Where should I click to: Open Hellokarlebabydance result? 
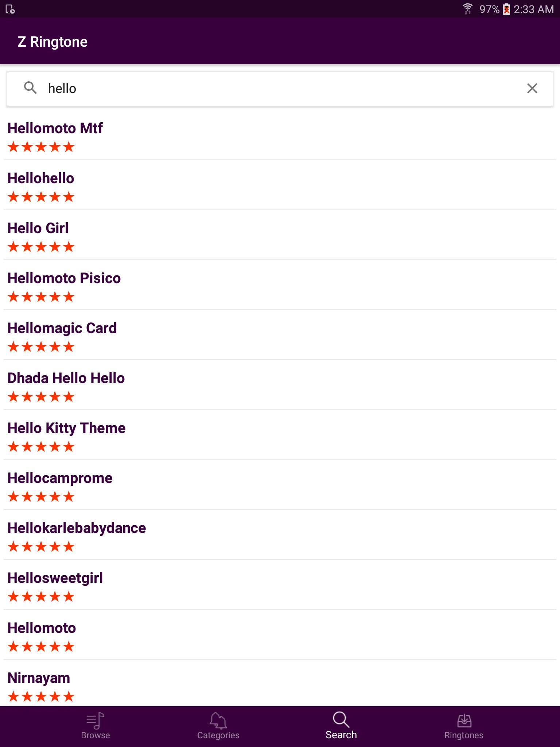[280, 535]
